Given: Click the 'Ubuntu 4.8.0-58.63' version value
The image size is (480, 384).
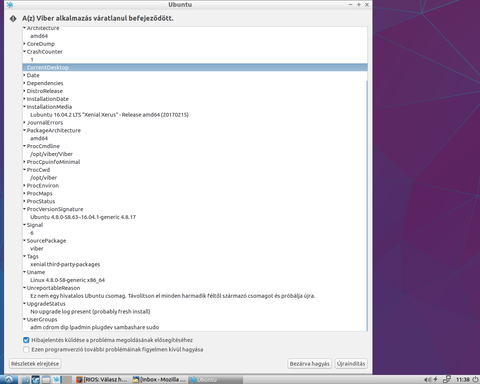Looking at the screenshot, I should (x=83, y=217).
